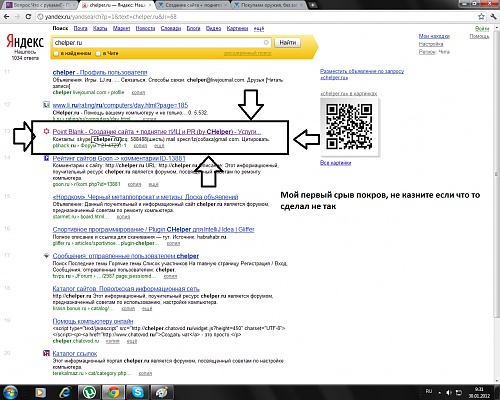This screenshot has height=400, width=500.
Task: Open Новости in the Yandex top navigation
Action: 145,28
